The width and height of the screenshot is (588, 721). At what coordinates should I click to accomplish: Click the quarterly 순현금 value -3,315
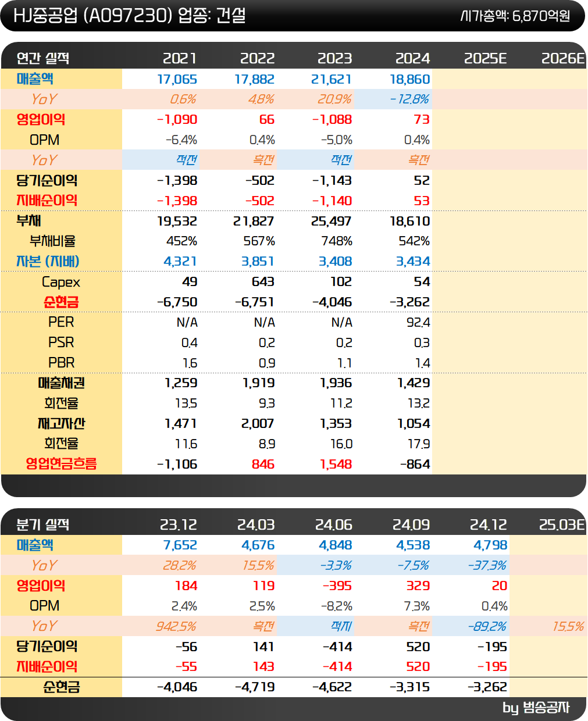click(410, 687)
